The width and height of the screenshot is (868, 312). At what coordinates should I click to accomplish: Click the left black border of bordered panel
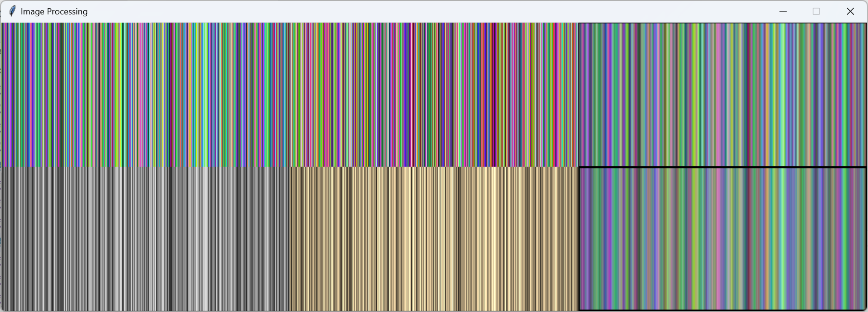579,239
